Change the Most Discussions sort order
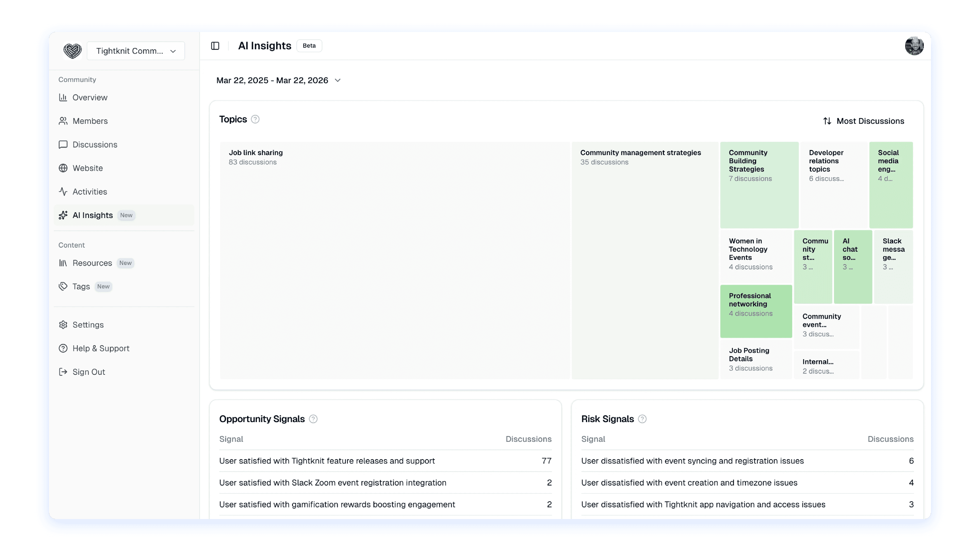This screenshot has height=551, width=980. point(864,121)
